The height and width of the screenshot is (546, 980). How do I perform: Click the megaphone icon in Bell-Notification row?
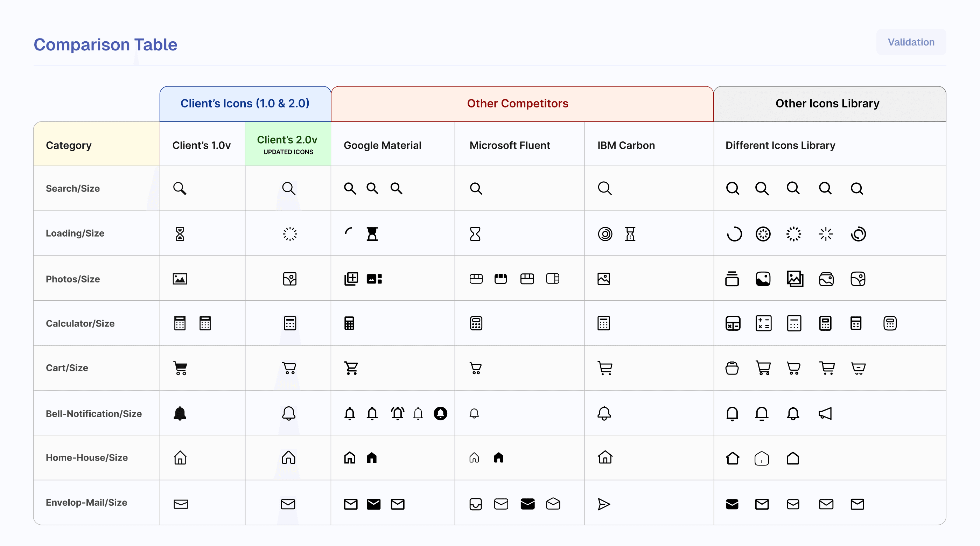click(825, 413)
